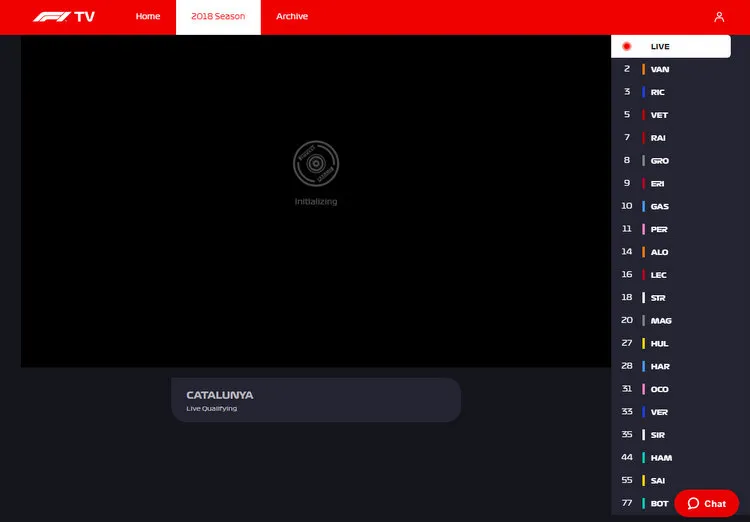
Task: Select GRO onboard camera, number 8
Action: coord(671,161)
